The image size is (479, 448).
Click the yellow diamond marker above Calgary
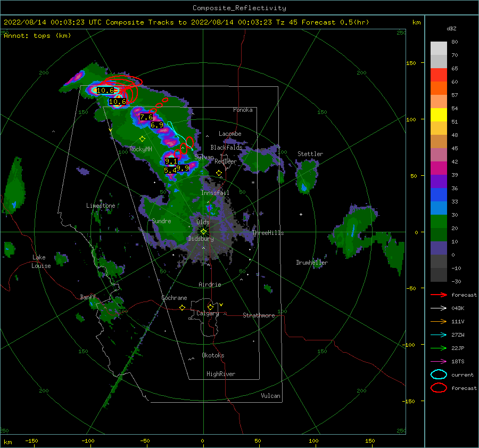[x=210, y=307]
